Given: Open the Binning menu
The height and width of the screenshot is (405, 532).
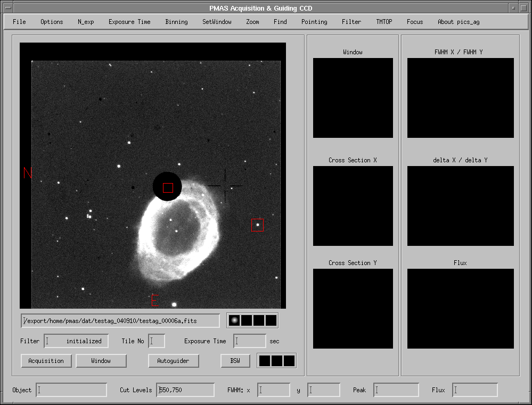Looking at the screenshot, I should 176,22.
